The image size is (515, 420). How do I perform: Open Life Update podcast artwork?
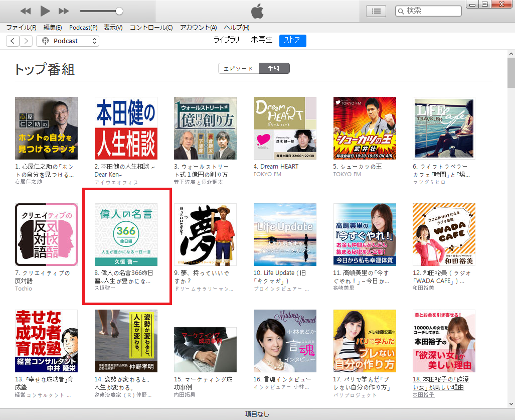pos(285,235)
